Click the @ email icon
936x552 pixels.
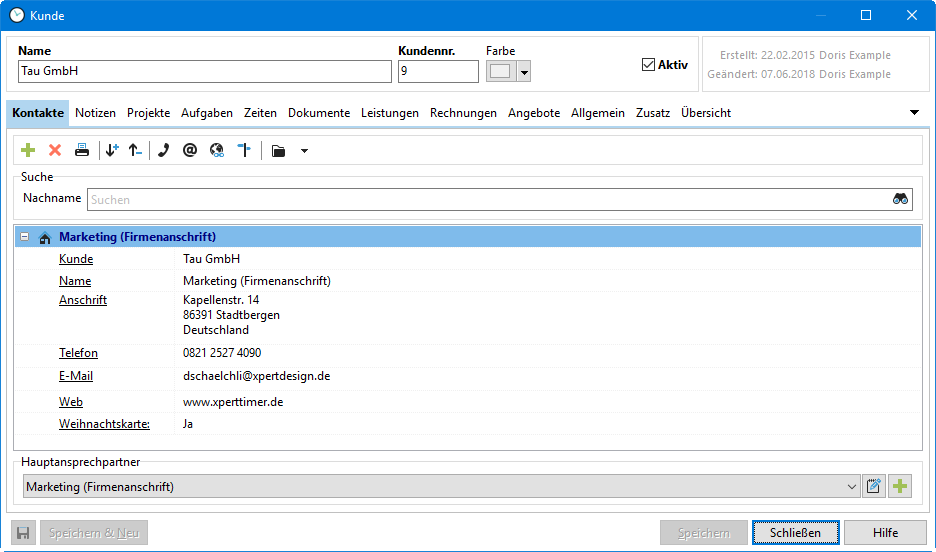pos(190,150)
